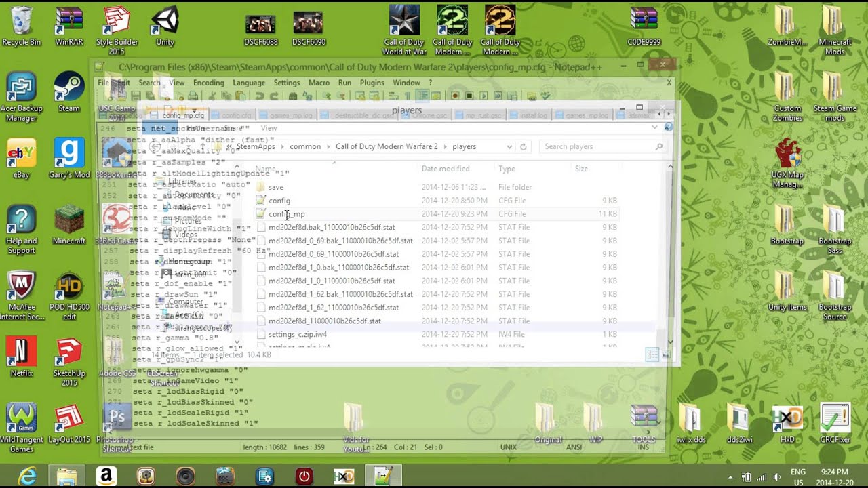The height and width of the screenshot is (488, 868).
Task: Launch McAfee Internet Security shortcut
Action: (x=22, y=296)
